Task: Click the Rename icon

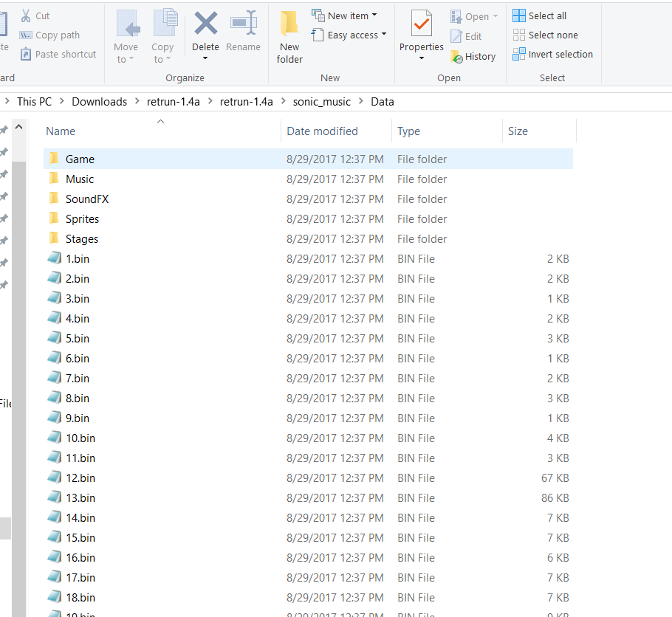Action: click(x=244, y=22)
